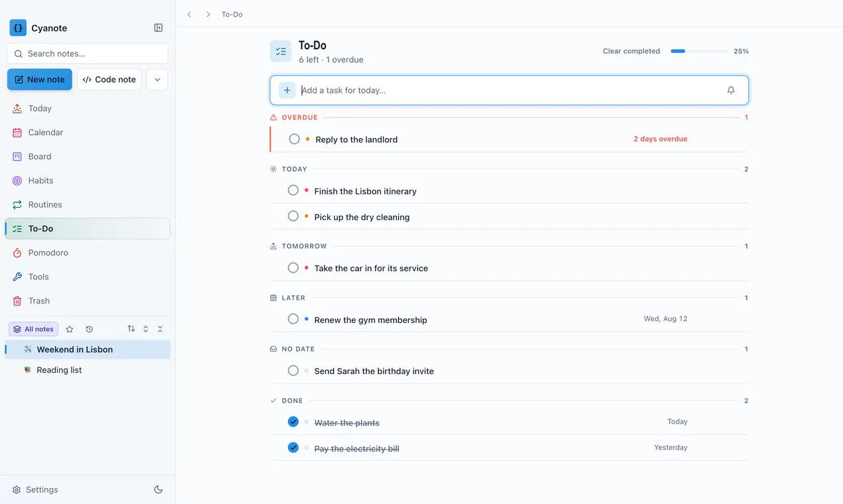Complete Pick up the dry cleaning

coord(293,216)
